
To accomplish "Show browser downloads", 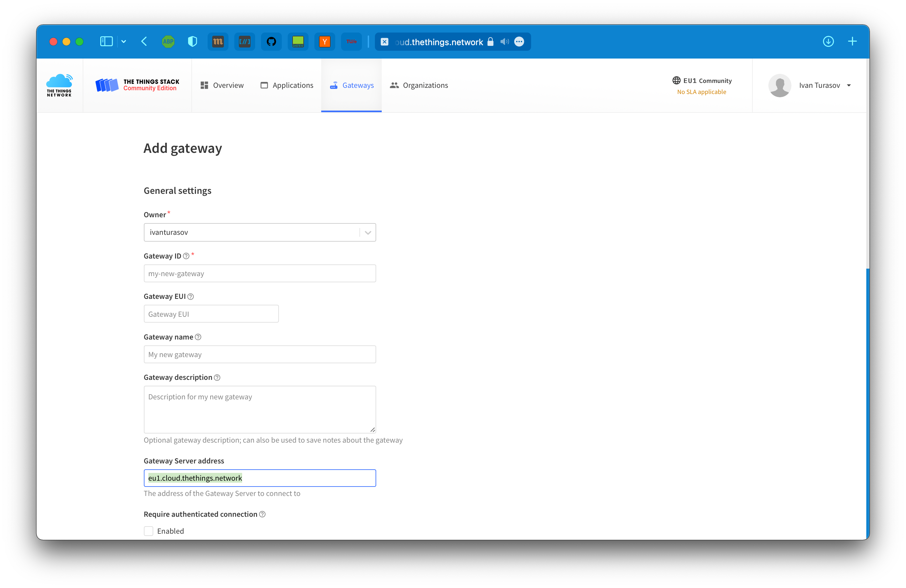I will tap(828, 41).
